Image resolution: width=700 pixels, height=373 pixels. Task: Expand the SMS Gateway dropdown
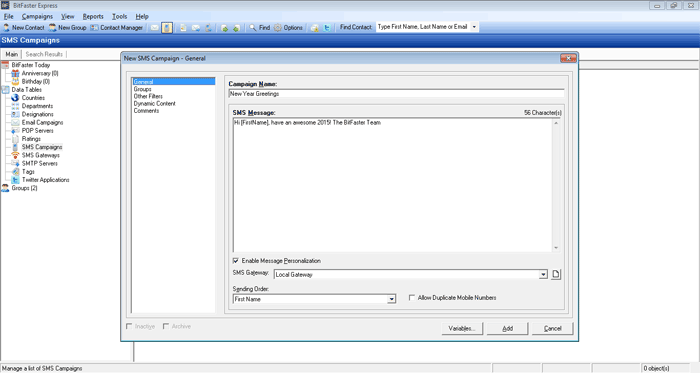[x=543, y=274]
